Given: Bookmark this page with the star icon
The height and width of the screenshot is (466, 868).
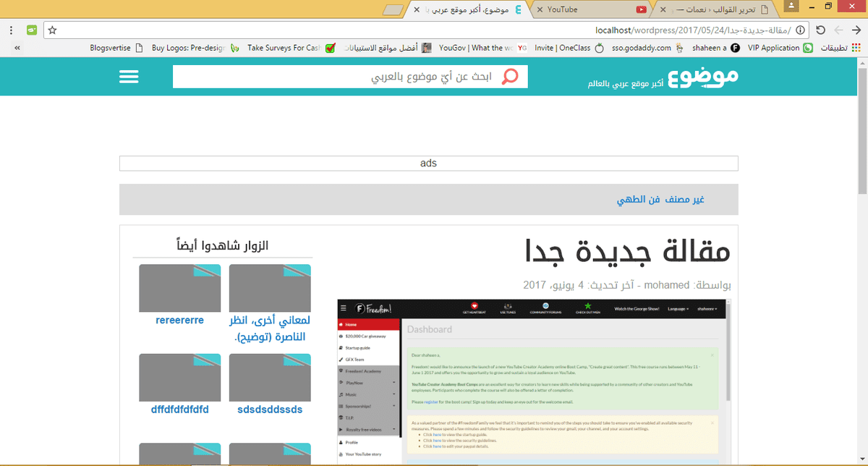Looking at the screenshot, I should [x=52, y=30].
